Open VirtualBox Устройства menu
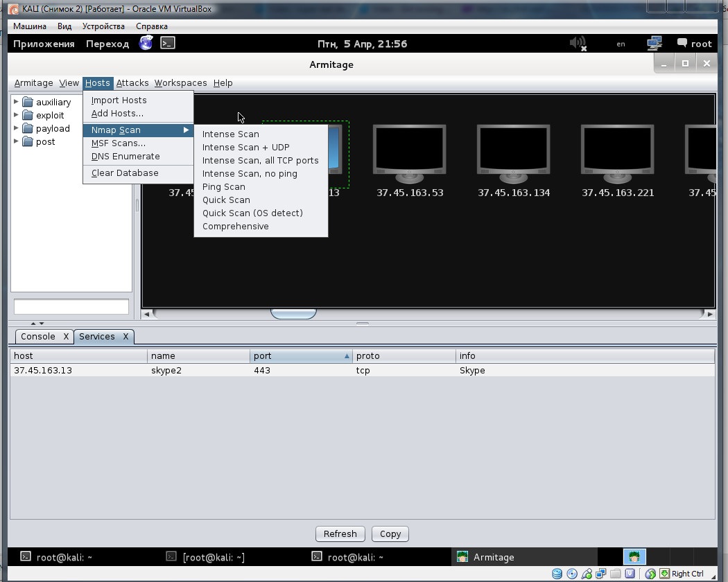This screenshot has width=728, height=582. click(103, 26)
